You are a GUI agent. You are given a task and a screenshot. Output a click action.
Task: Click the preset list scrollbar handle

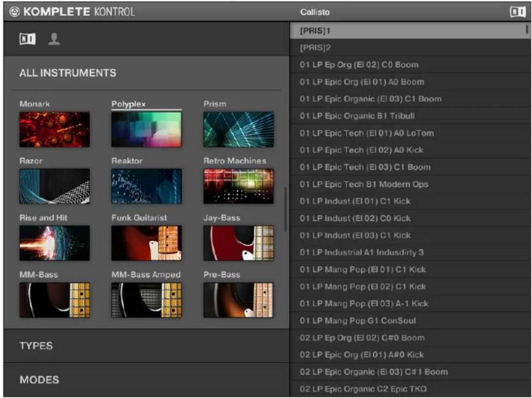pyautogui.click(x=527, y=29)
